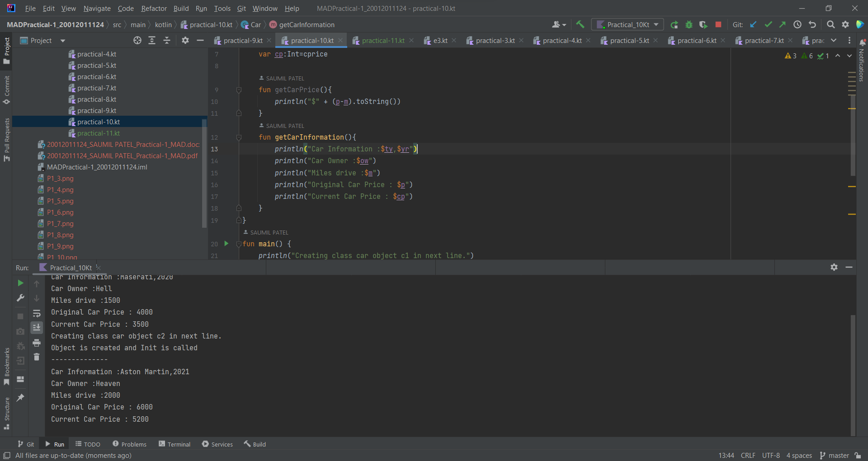Viewport: 868px width, 461px height.
Task: Toggle Pull Requests side panel
Action: pyautogui.click(x=6, y=140)
